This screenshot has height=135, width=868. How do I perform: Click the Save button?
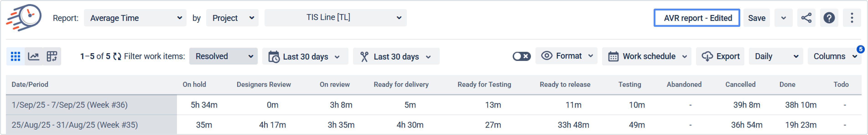click(x=756, y=18)
